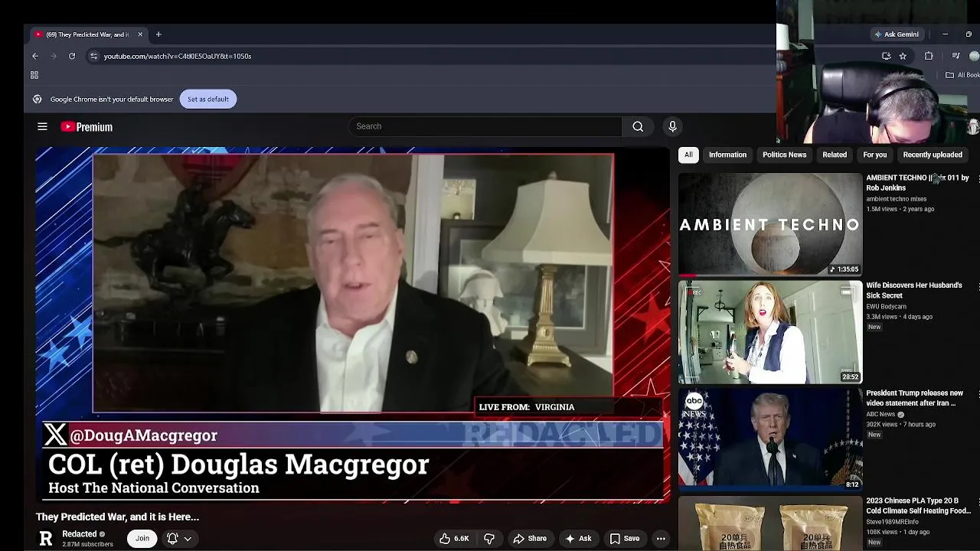This screenshot has width=980, height=551.
Task: Click the main video player
Action: click(x=352, y=324)
